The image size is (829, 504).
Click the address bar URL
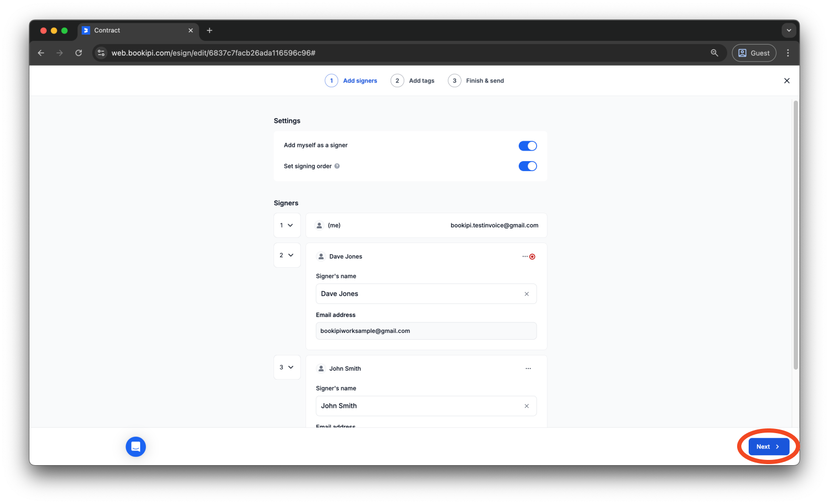(213, 53)
